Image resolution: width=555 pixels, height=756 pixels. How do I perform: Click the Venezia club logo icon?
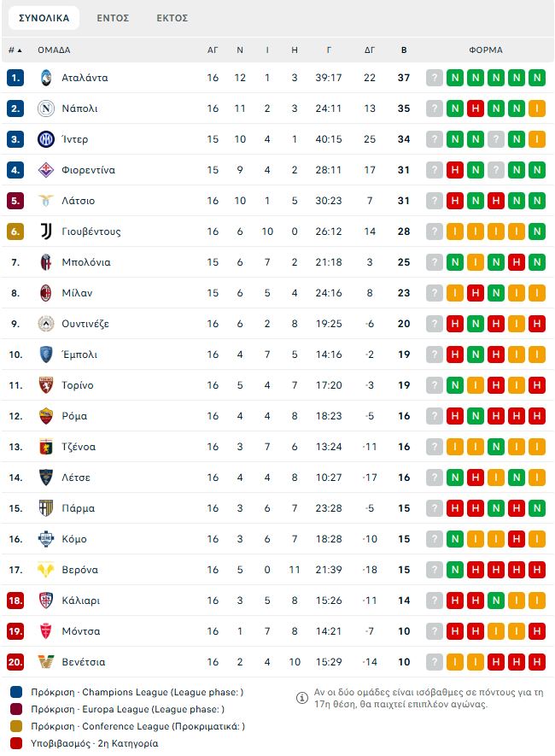46,662
